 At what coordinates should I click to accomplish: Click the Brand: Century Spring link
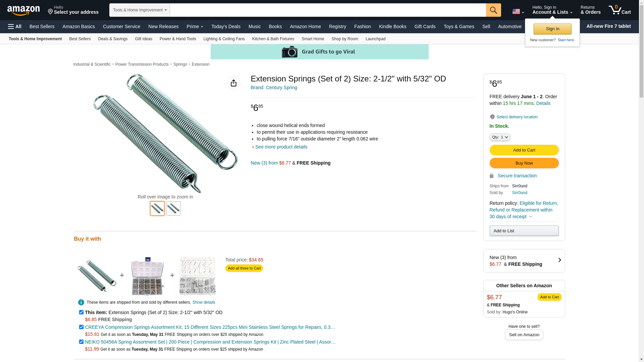coord(274,87)
